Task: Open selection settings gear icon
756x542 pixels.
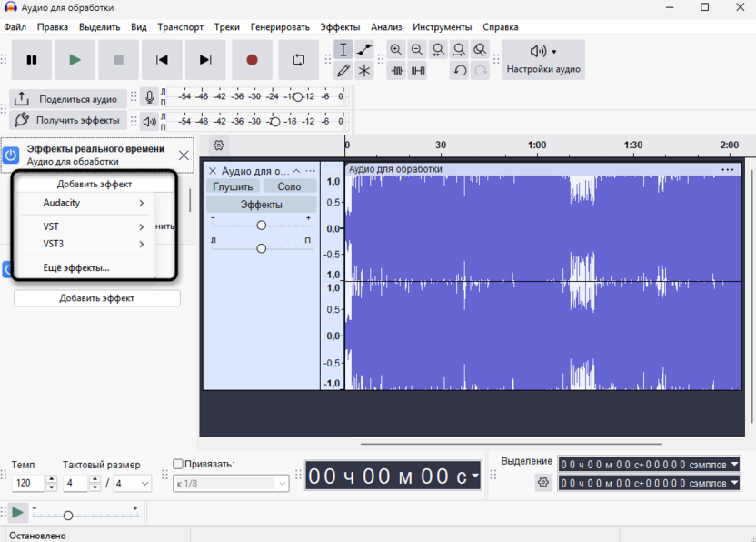Action: pos(543,482)
